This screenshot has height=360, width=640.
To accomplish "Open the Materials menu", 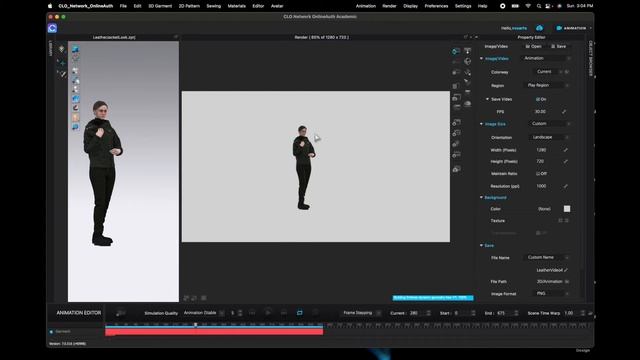I will pyautogui.click(x=237, y=6).
